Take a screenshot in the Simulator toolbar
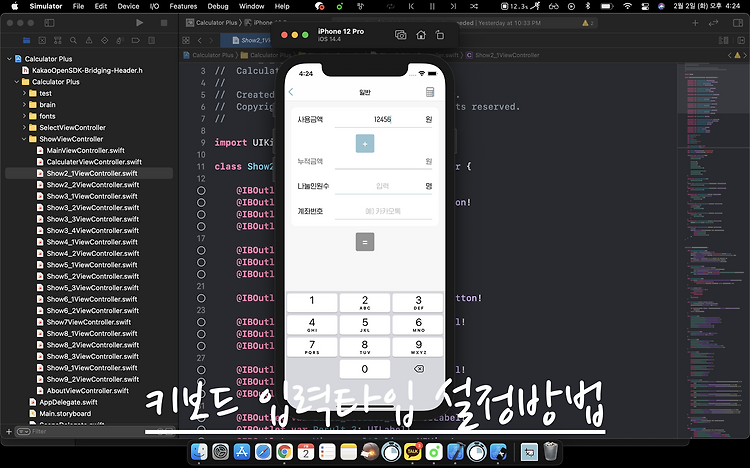Screen dimensions: 750x468 pos(400,35)
